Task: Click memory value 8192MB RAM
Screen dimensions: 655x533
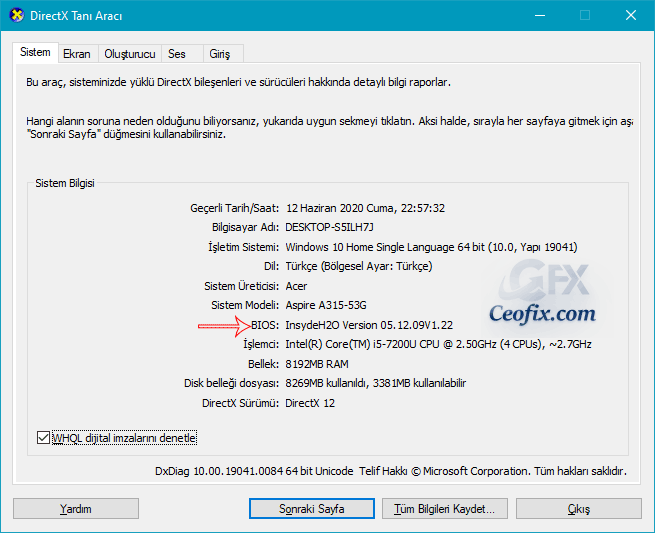Action: pyautogui.click(x=317, y=364)
